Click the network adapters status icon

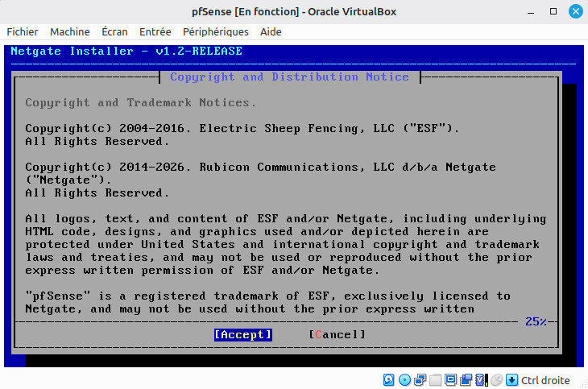[x=420, y=380]
